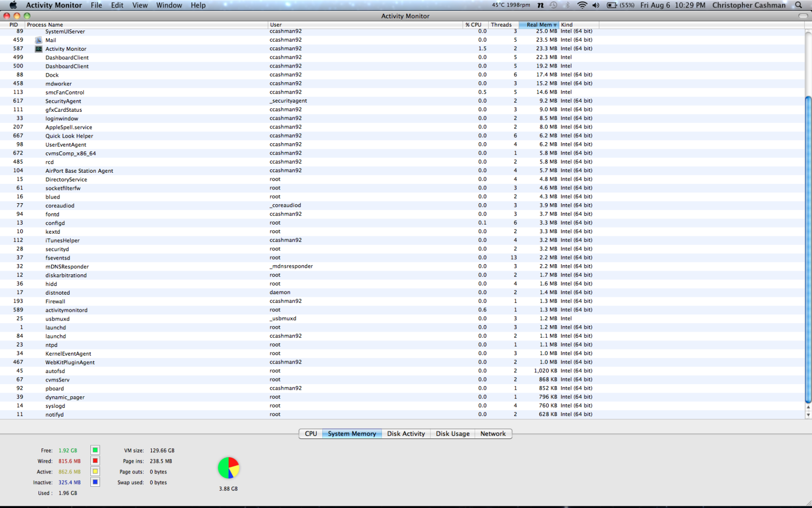The image size is (812, 508).
Task: Click the Time Machine menu bar icon
Action: [554, 5]
